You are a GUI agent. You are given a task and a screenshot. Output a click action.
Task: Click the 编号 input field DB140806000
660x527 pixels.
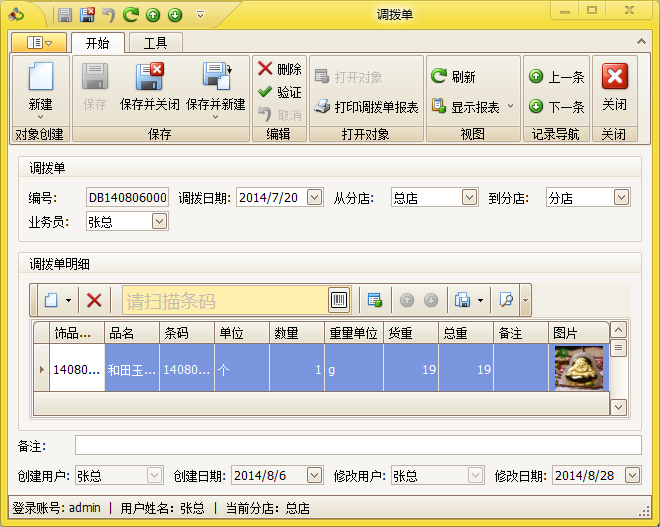click(128, 197)
